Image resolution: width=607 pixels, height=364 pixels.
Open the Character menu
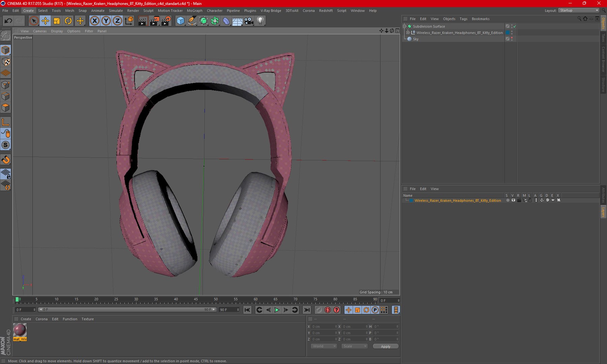click(214, 10)
